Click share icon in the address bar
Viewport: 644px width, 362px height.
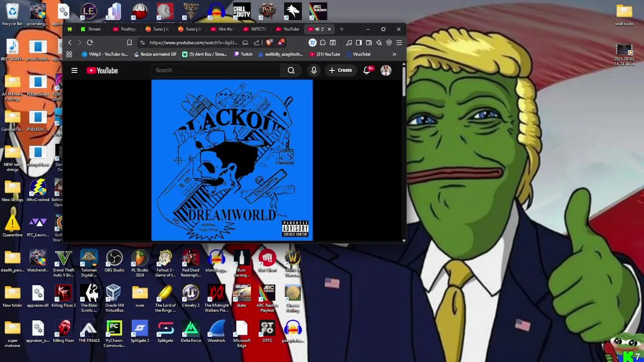click(257, 43)
